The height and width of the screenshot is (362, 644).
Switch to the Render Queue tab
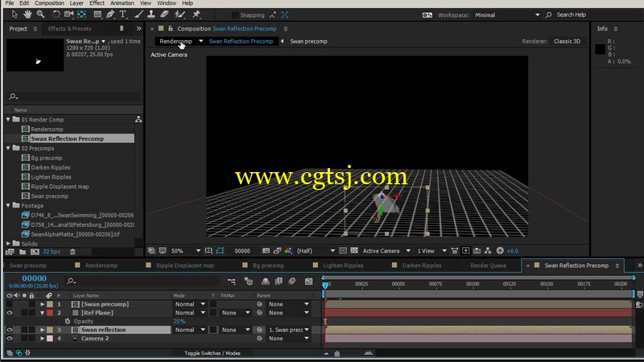tap(488, 265)
